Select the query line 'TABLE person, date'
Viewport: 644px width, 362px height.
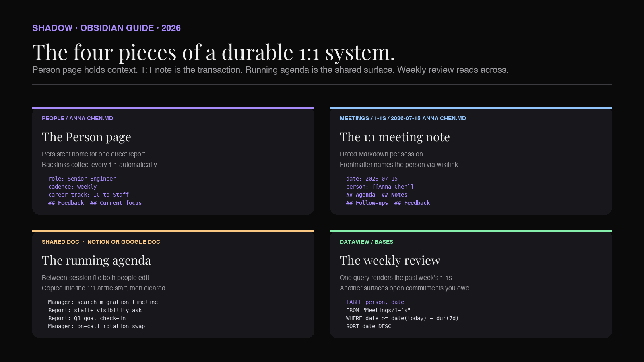coord(375,302)
